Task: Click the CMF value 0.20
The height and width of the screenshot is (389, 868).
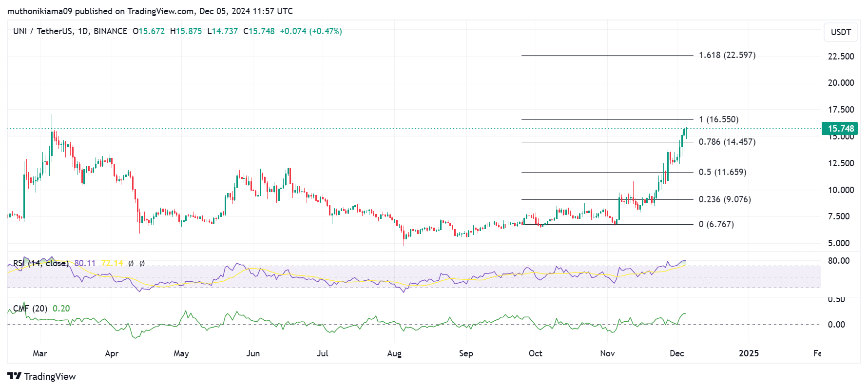Action: pos(61,309)
